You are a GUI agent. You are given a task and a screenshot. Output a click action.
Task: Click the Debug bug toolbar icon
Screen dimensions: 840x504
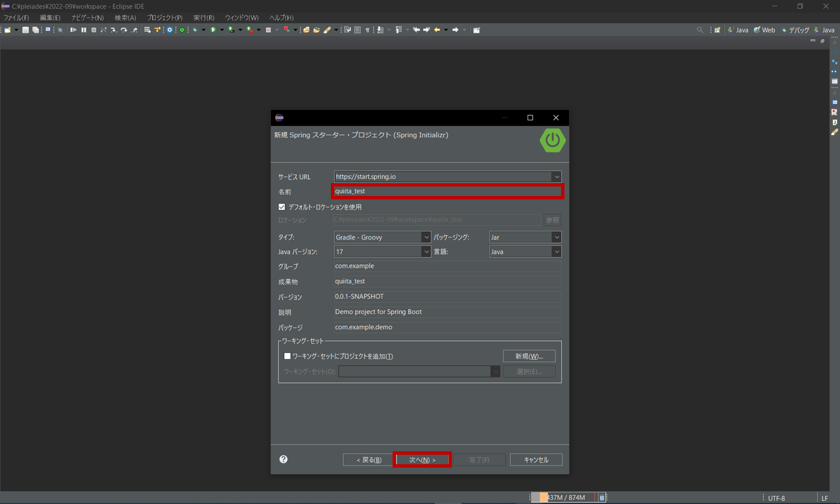click(195, 30)
